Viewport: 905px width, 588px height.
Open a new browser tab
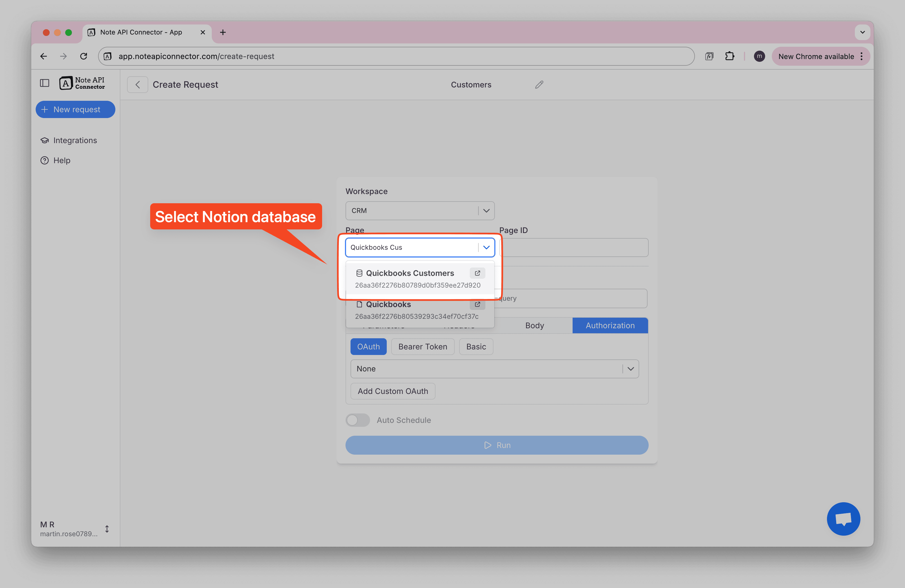[x=223, y=32]
